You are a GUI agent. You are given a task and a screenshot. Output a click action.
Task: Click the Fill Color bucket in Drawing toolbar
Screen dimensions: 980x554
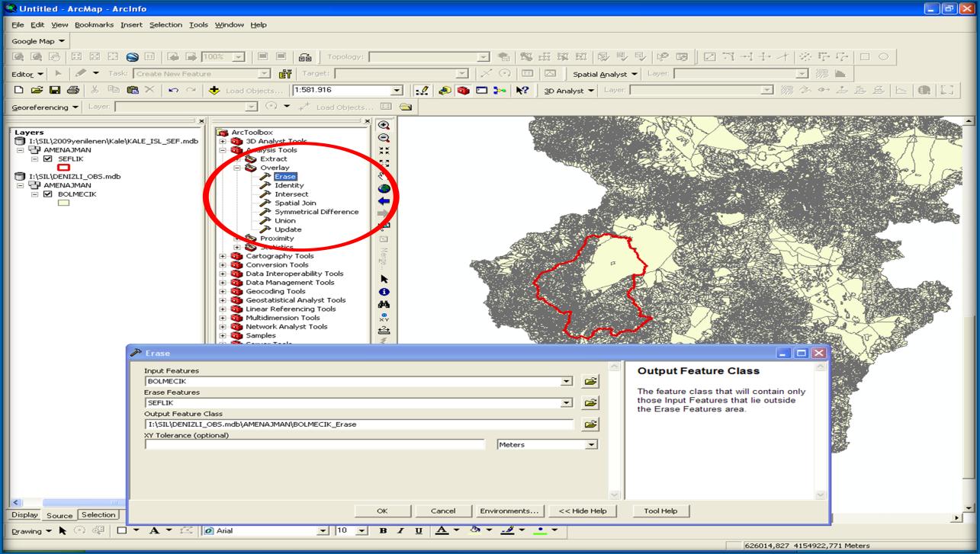pos(474,530)
